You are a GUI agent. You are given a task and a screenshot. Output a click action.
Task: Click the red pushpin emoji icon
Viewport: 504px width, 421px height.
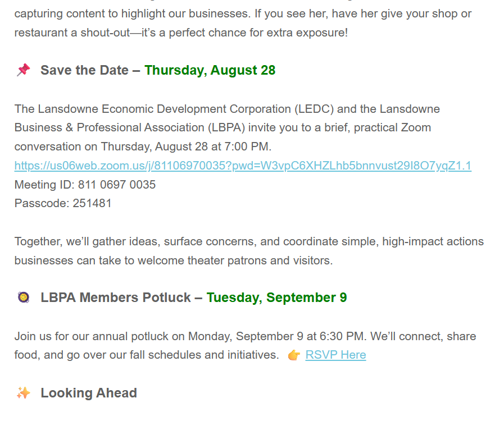pos(23,70)
